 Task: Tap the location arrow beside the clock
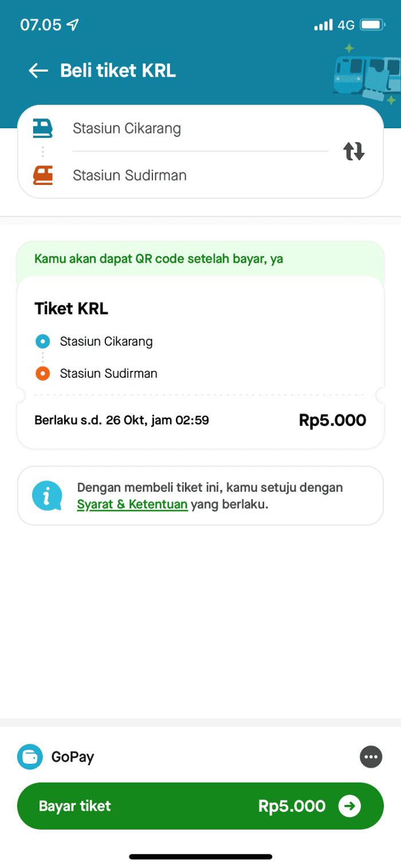[x=71, y=24]
